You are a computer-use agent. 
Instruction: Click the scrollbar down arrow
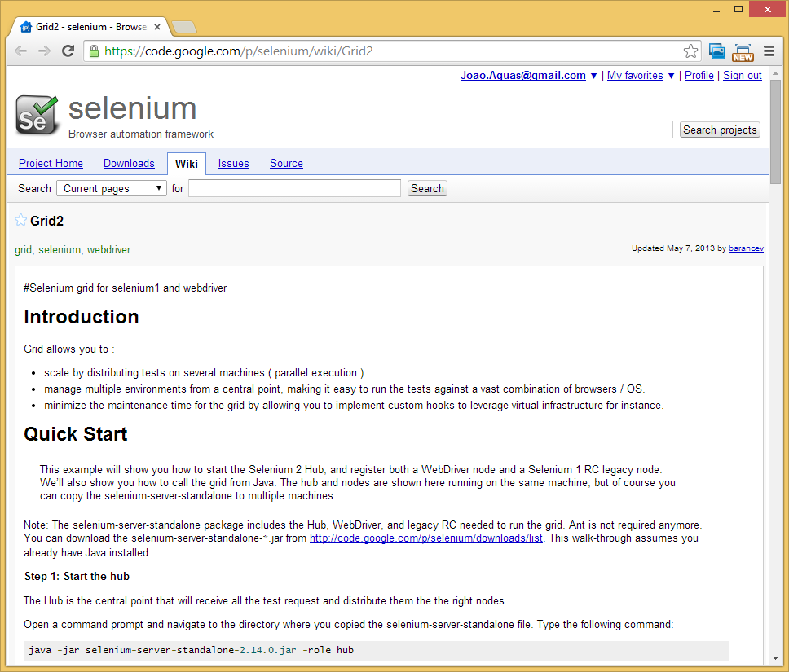775,658
